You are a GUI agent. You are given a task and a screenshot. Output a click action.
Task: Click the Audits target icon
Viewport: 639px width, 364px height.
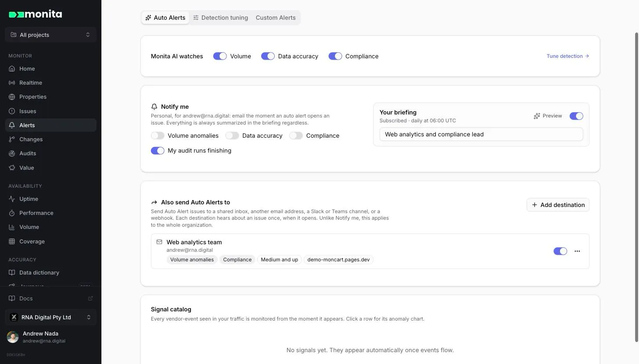12,153
